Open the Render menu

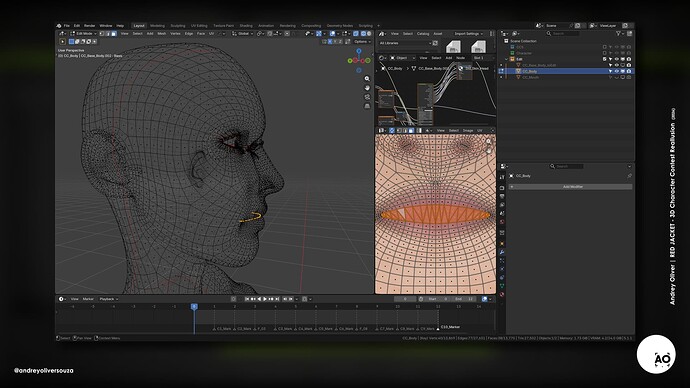[89, 26]
